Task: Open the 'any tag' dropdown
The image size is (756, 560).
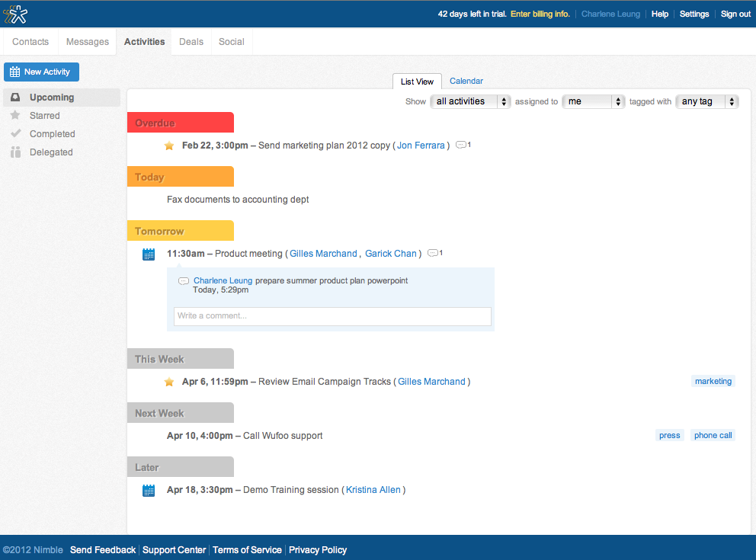Action: [706, 101]
